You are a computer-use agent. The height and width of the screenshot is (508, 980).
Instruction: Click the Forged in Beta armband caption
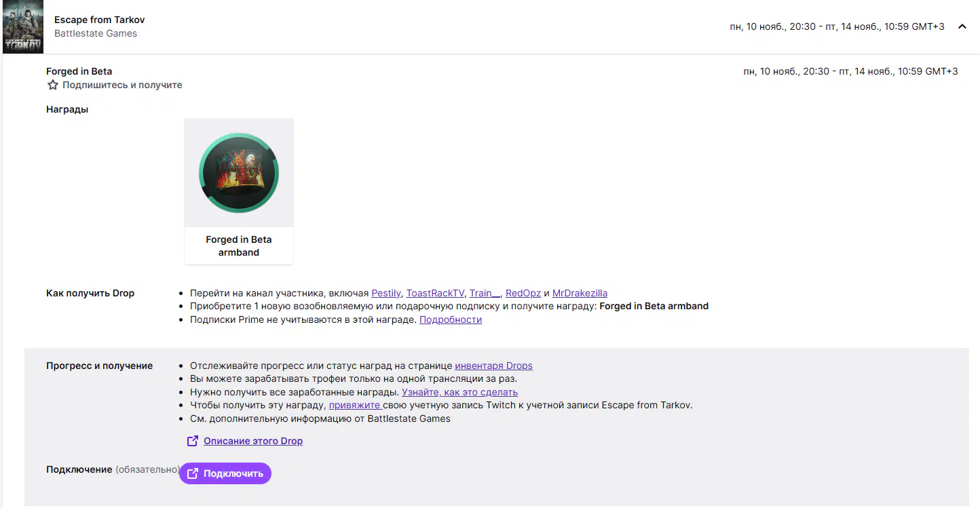pyautogui.click(x=239, y=246)
